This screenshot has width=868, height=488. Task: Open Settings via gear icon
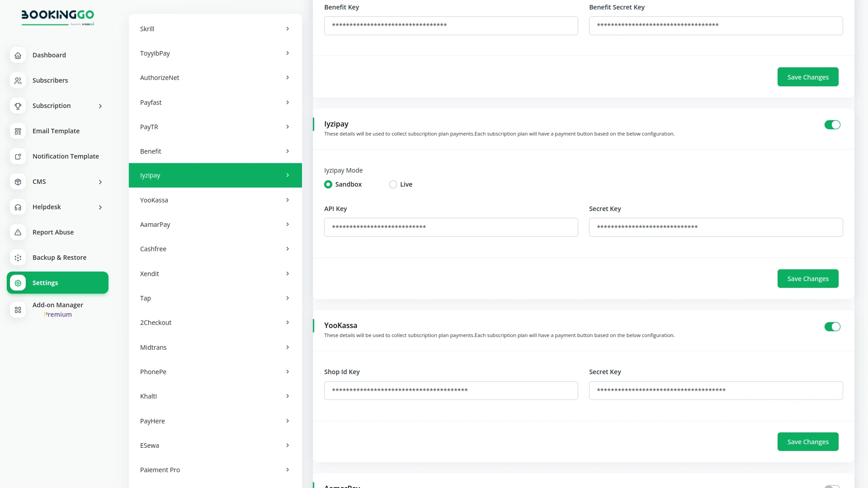[18, 283]
